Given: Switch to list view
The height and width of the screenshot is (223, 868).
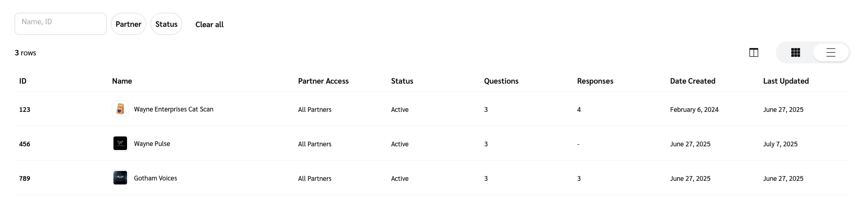Looking at the screenshot, I should (x=831, y=53).
